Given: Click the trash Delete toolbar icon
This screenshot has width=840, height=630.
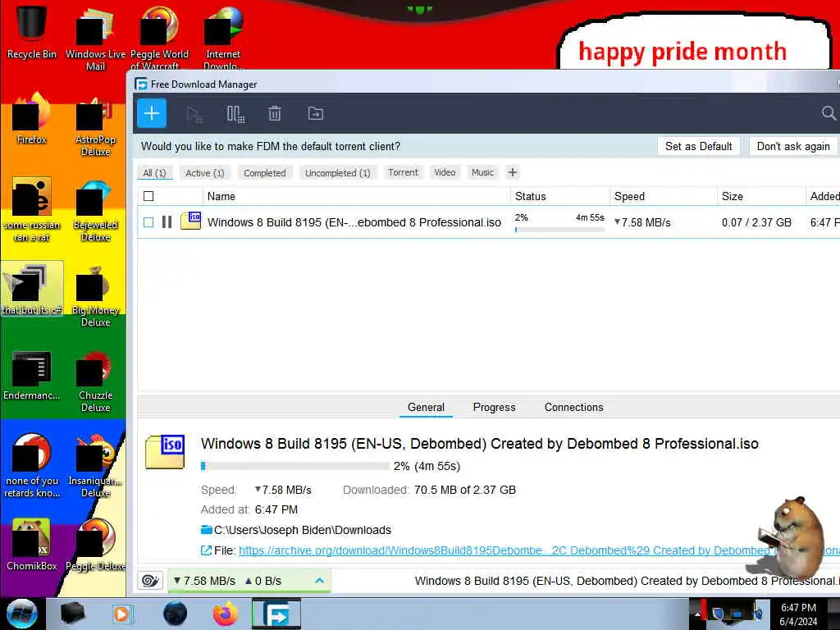Looking at the screenshot, I should coord(275,113).
